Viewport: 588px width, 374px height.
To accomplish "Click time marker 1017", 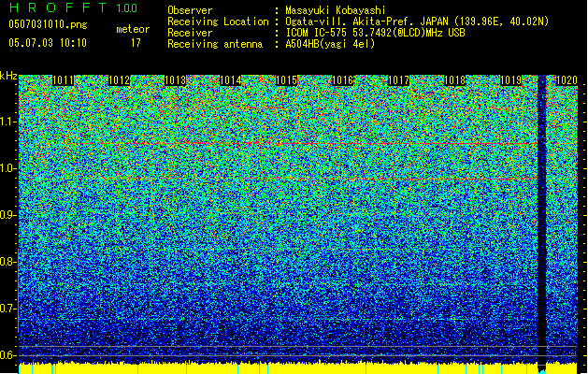I will 398,80.
